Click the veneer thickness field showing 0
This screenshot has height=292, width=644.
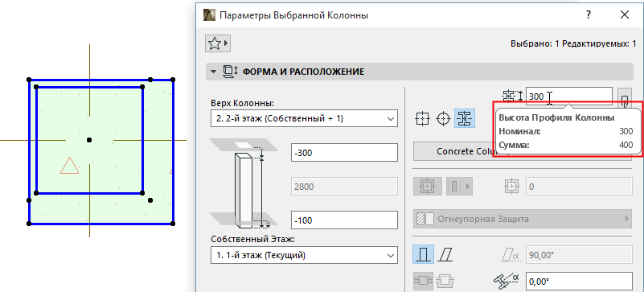(579, 187)
